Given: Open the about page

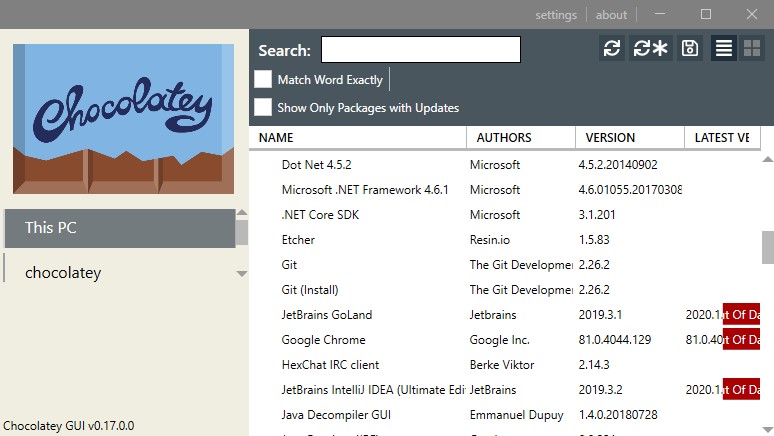Looking at the screenshot, I should [x=611, y=15].
